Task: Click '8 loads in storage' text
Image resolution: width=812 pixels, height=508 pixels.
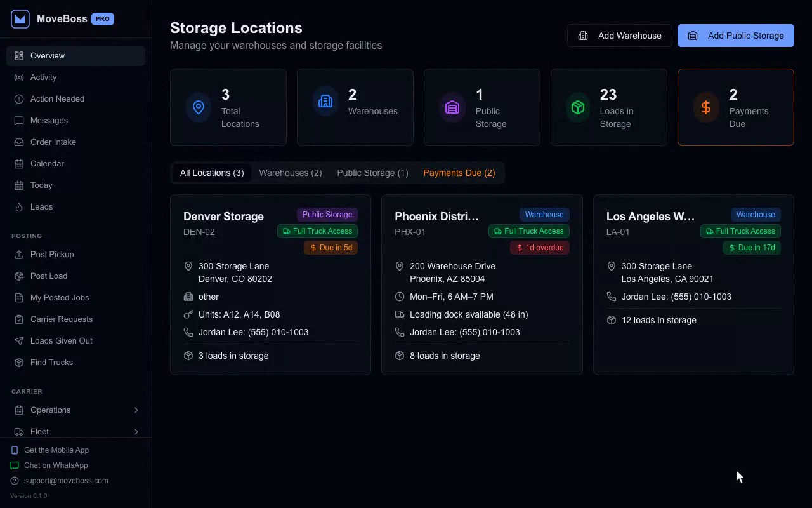Action: point(445,356)
